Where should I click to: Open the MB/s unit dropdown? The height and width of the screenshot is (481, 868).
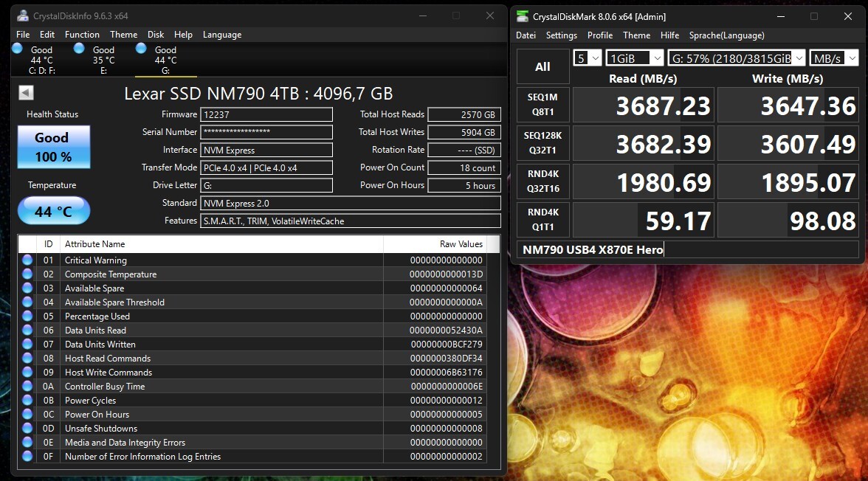[833, 58]
